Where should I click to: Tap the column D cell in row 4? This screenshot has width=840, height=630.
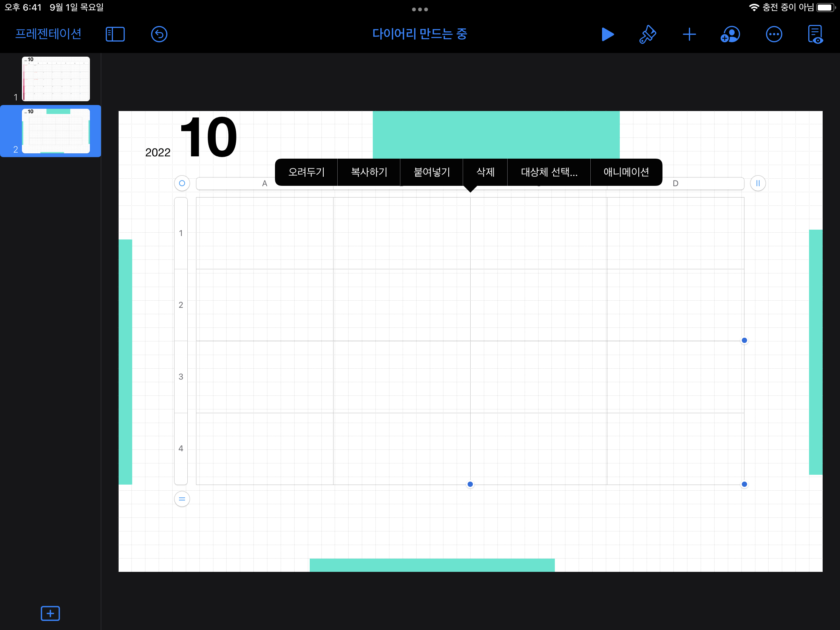[675, 448]
